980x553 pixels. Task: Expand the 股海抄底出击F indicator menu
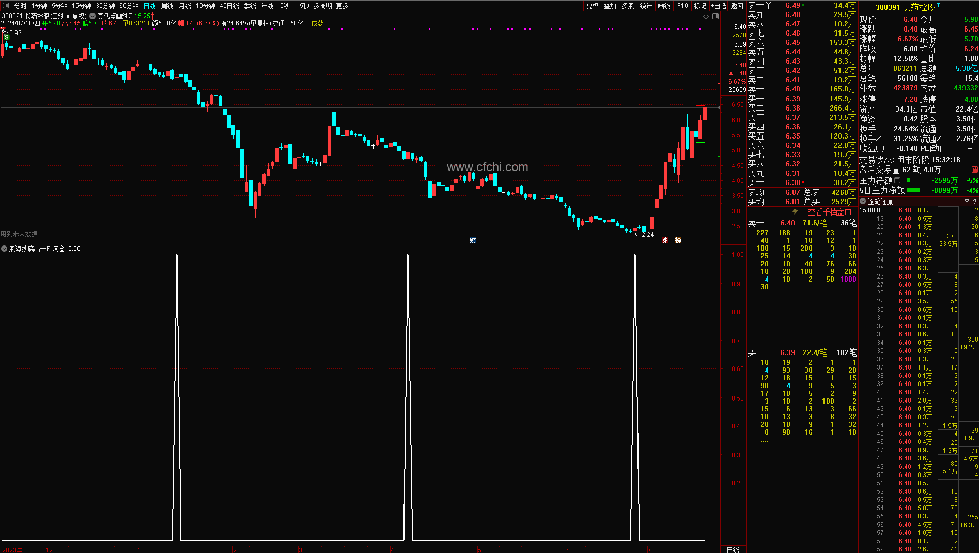(x=4, y=249)
